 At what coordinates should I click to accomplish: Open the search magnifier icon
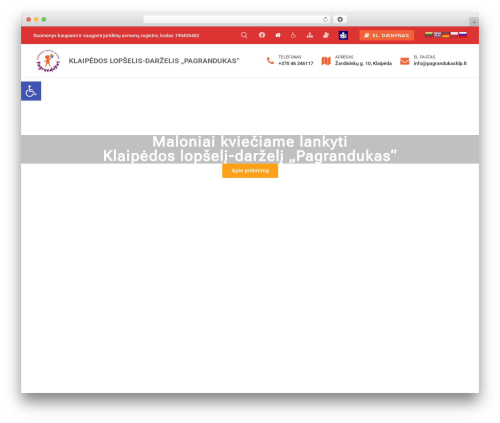coord(244,35)
